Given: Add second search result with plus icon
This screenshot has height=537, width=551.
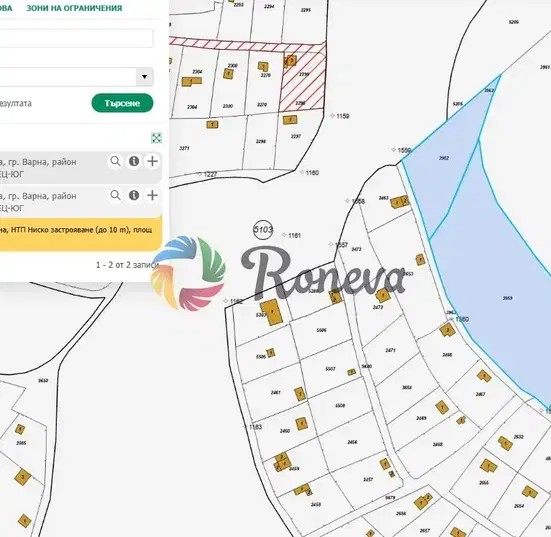Looking at the screenshot, I should tap(152, 195).
